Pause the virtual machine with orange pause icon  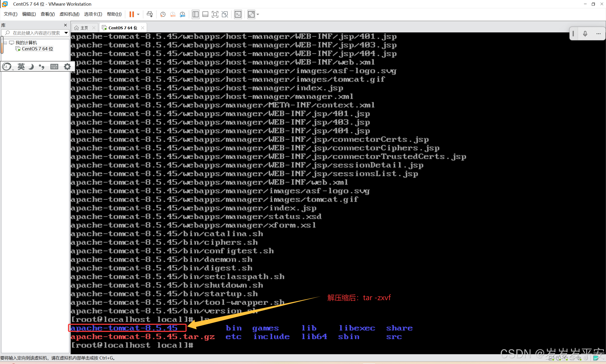132,14
